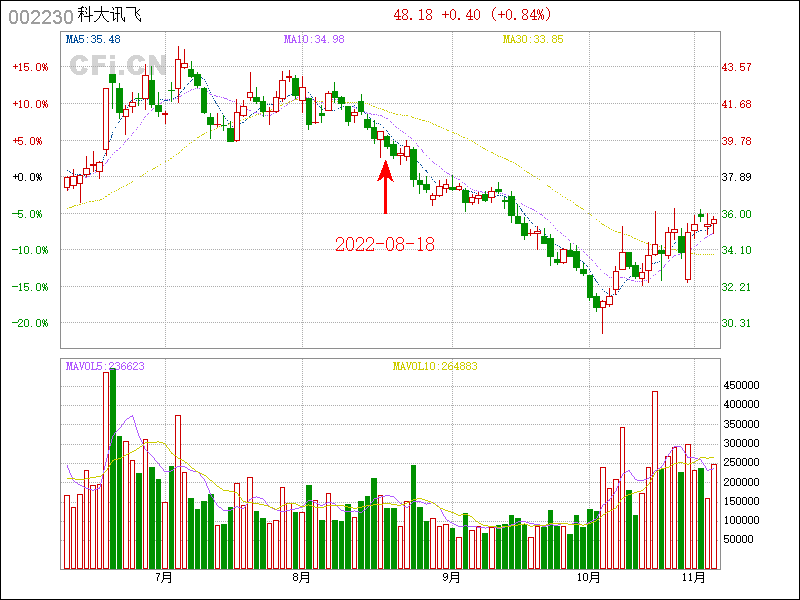This screenshot has width=800, height=600.
Task: Click the red arrow marker on the chart
Action: 386,186
